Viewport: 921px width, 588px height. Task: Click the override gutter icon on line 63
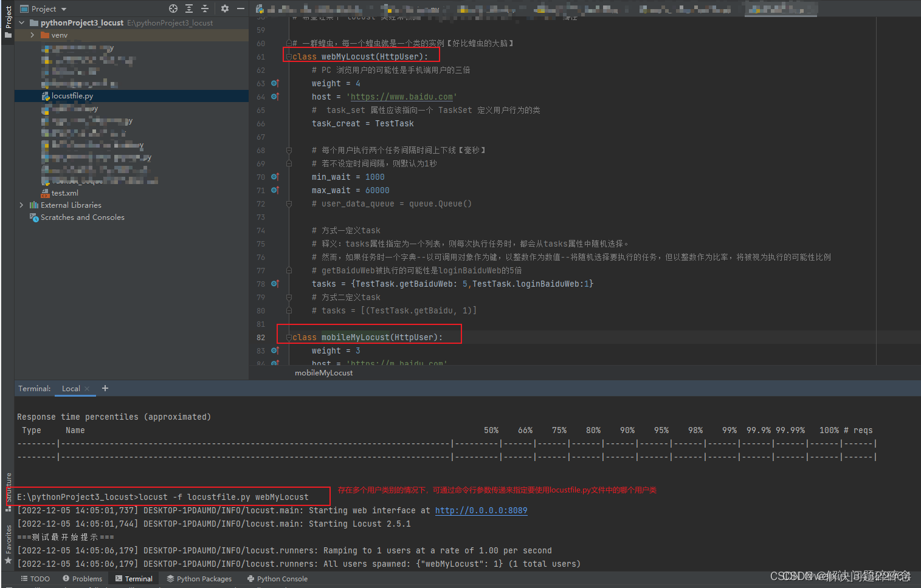(275, 83)
